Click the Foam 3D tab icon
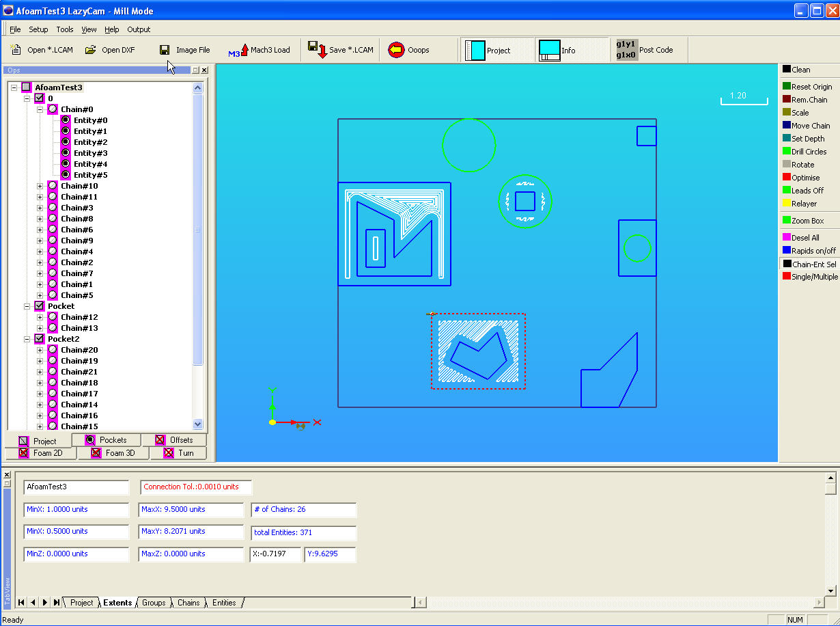The width and height of the screenshot is (840, 626). (96, 453)
